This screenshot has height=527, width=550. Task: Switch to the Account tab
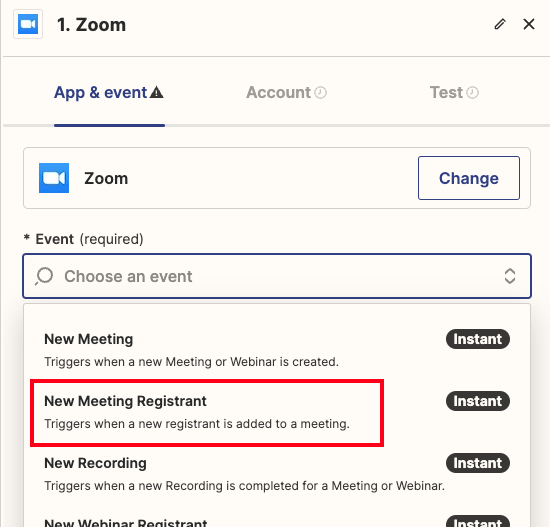coord(286,93)
